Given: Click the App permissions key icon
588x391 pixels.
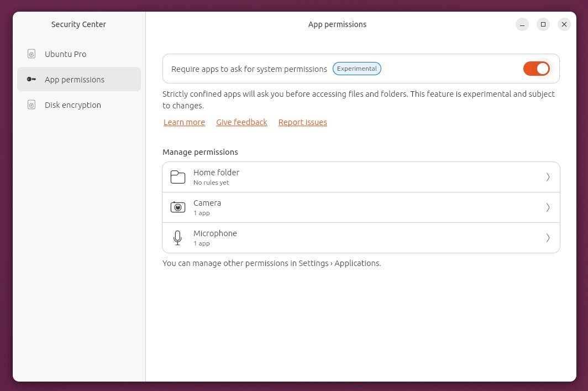Looking at the screenshot, I should [x=32, y=80].
